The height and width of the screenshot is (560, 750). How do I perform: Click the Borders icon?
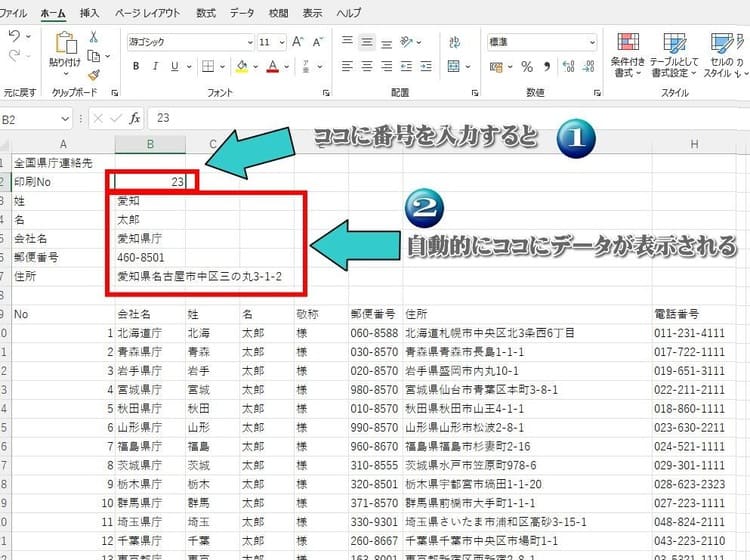(208, 66)
